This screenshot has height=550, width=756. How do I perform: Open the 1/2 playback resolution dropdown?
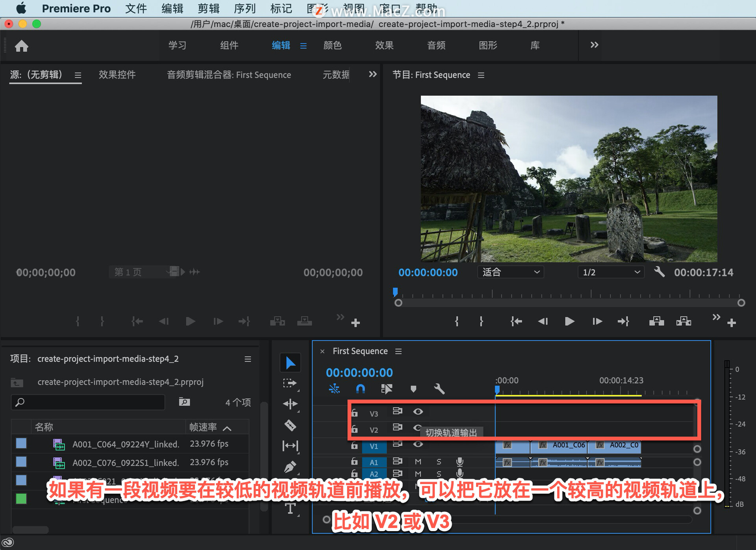pos(610,272)
